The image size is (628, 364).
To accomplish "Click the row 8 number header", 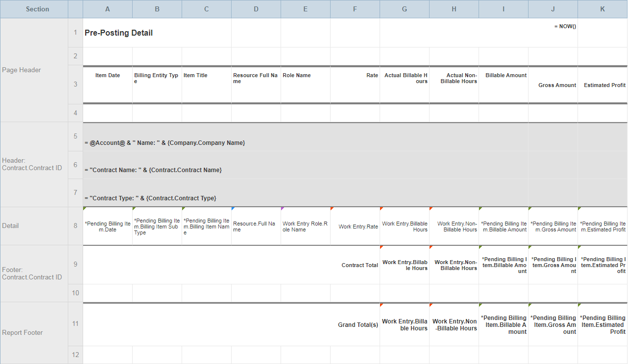I will click(75, 226).
